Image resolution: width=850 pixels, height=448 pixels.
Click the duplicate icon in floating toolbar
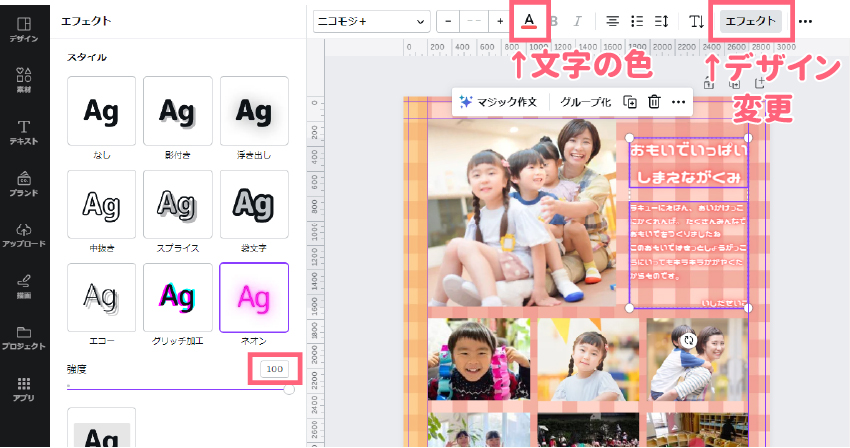(630, 101)
